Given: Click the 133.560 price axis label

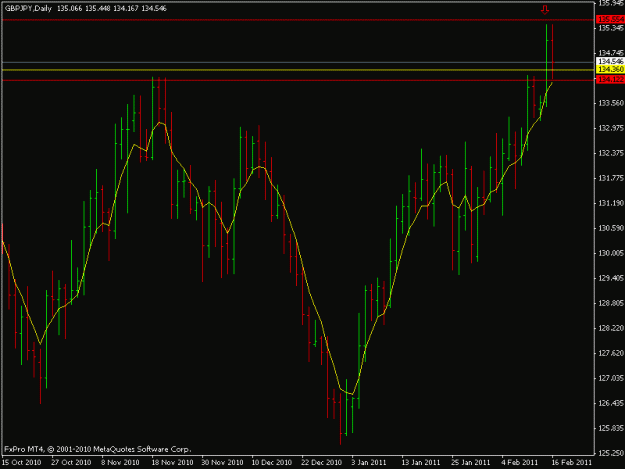Looking at the screenshot, I should [611, 103].
